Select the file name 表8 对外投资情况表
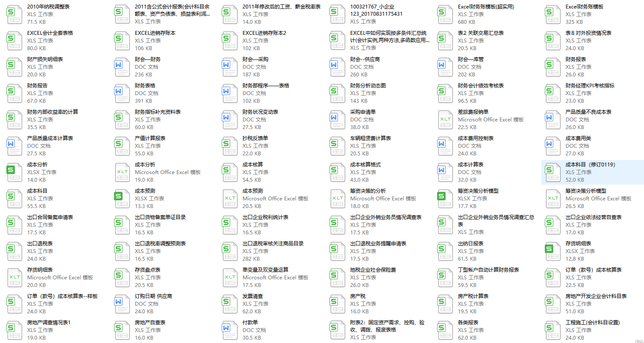The width and height of the screenshot is (644, 343). 588,33
